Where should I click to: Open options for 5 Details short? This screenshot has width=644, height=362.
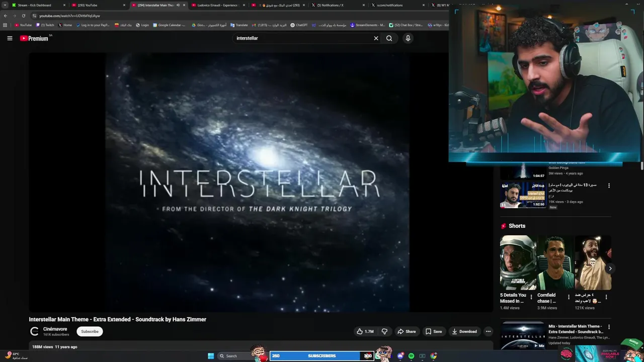[x=531, y=297]
